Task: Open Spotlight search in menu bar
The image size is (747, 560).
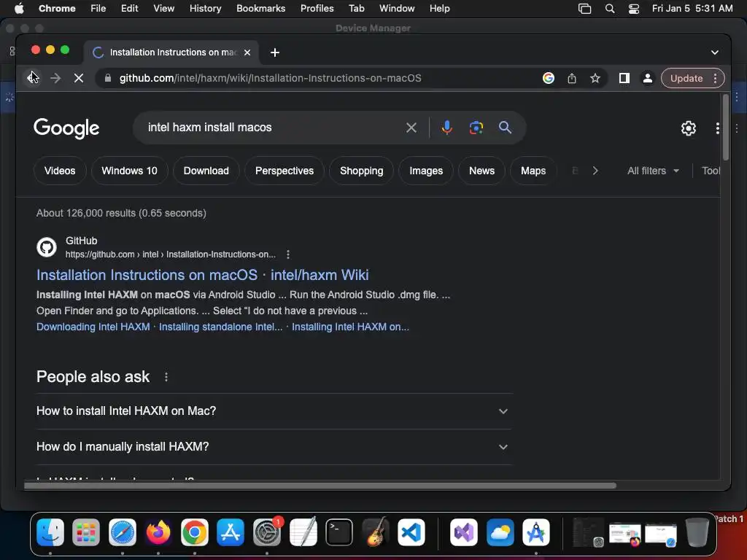Action: pyautogui.click(x=609, y=9)
